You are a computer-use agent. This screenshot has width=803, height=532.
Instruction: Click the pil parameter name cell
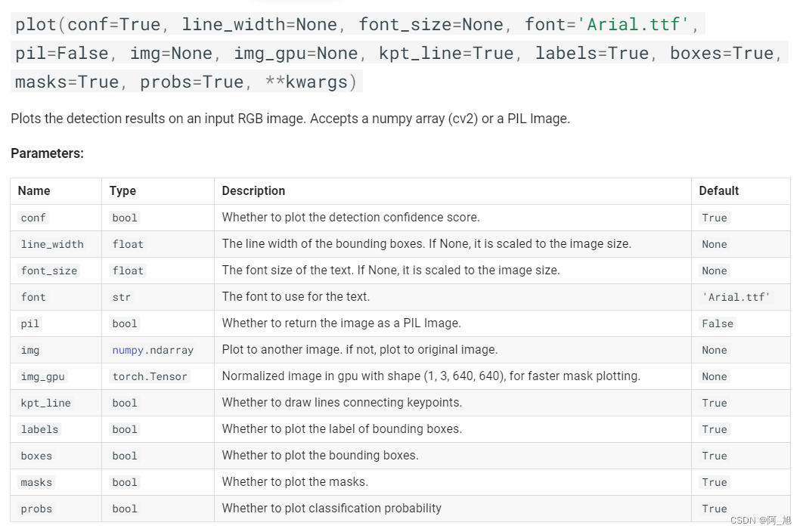tap(30, 323)
